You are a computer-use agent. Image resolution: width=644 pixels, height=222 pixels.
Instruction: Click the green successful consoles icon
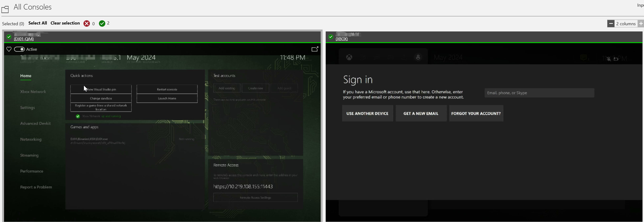(x=102, y=24)
